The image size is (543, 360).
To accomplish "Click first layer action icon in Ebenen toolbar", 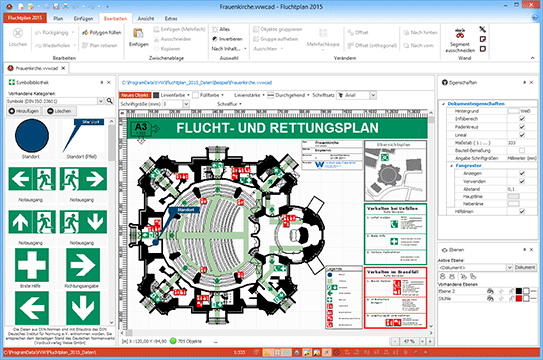I will coord(443,276).
